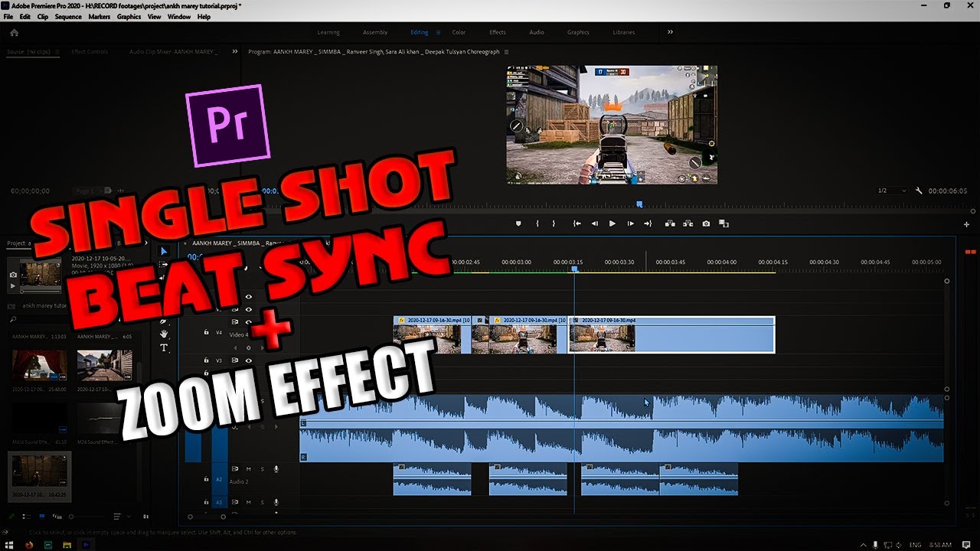Switch to the Graphics workspace

tap(578, 32)
